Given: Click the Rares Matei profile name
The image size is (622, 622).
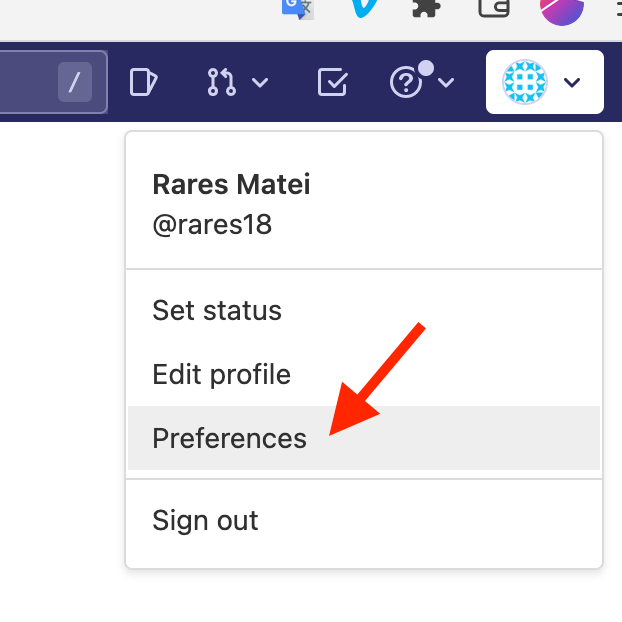Looking at the screenshot, I should click(231, 184).
